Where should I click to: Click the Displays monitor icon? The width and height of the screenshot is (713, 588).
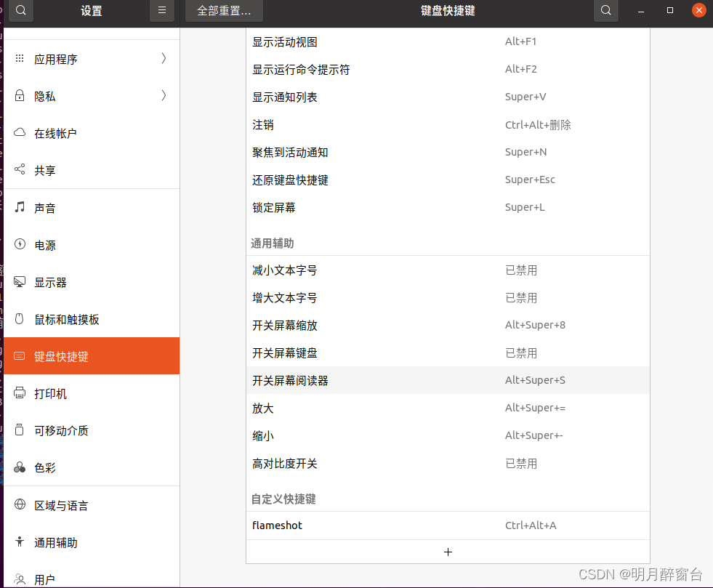point(20,281)
